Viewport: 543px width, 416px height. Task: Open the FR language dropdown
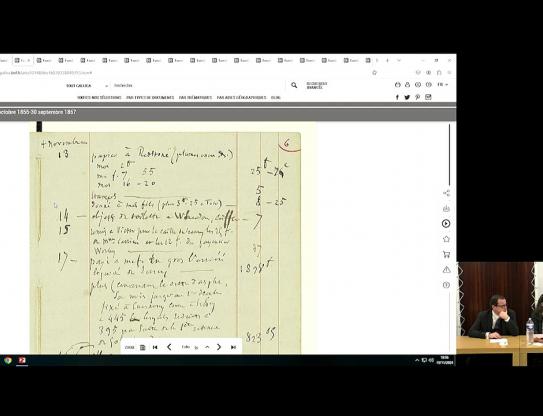coord(443,85)
